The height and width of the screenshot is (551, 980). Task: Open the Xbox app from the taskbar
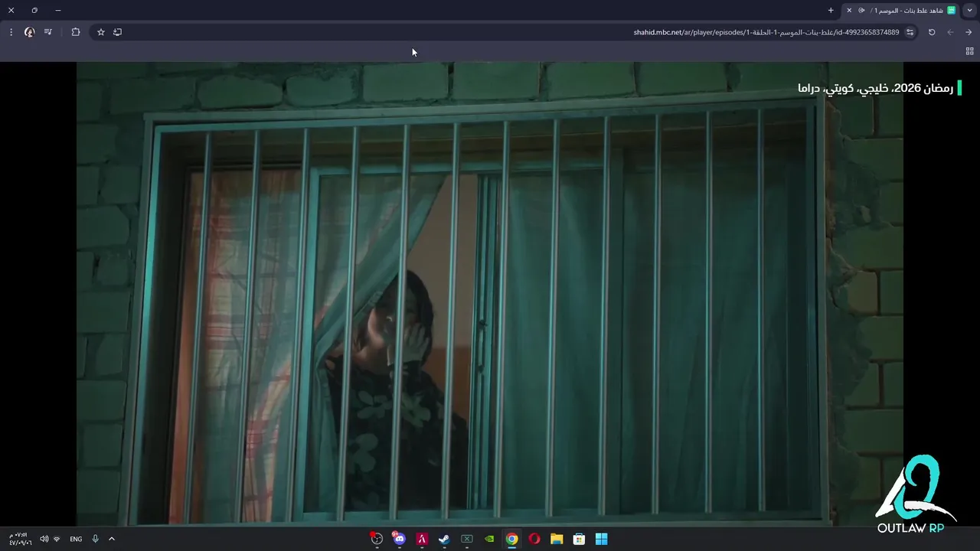[x=466, y=539]
